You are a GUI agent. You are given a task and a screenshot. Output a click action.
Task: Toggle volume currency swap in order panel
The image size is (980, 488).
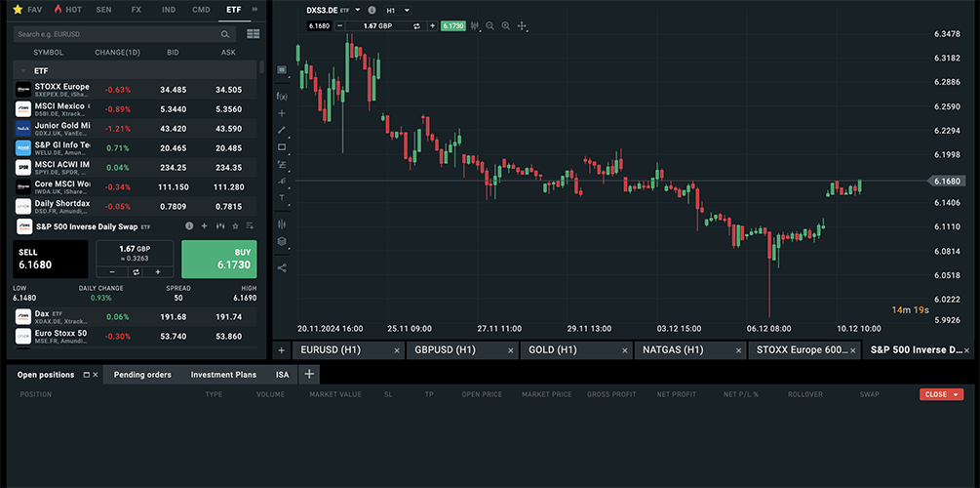point(136,272)
